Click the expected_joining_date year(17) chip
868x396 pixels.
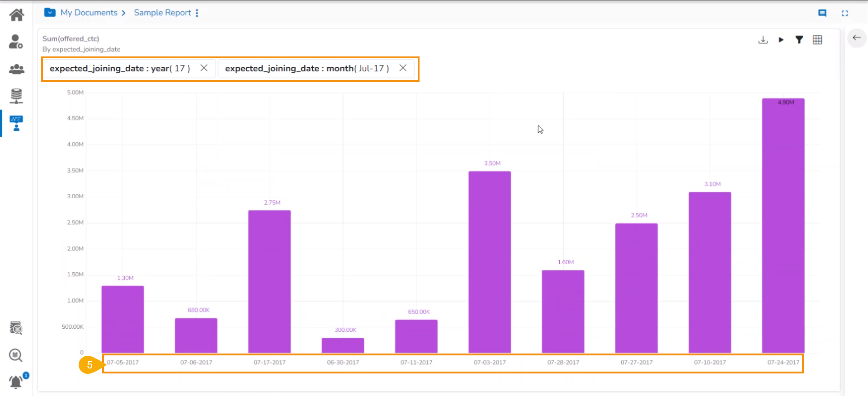click(129, 69)
